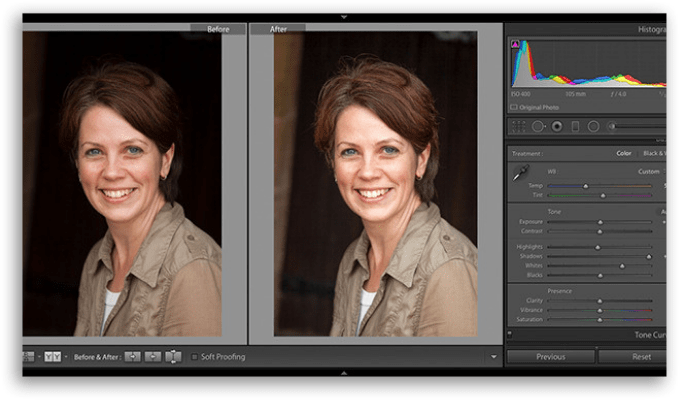Click the After view label
Image resolution: width=700 pixels, height=400 pixels.
coord(278,29)
